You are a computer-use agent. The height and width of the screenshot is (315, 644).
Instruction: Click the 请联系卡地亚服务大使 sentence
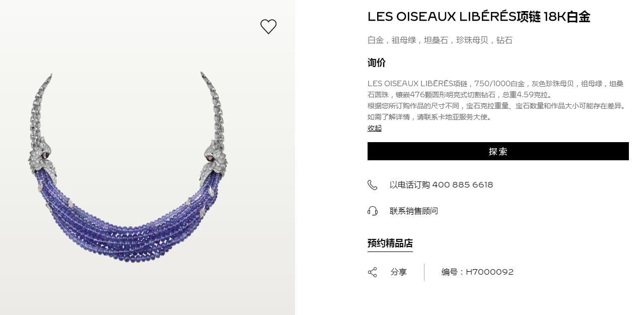pos(453,117)
